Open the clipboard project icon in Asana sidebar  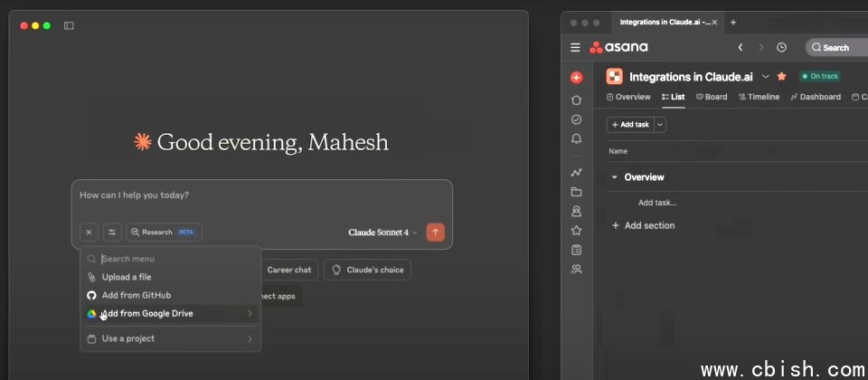pos(576,250)
